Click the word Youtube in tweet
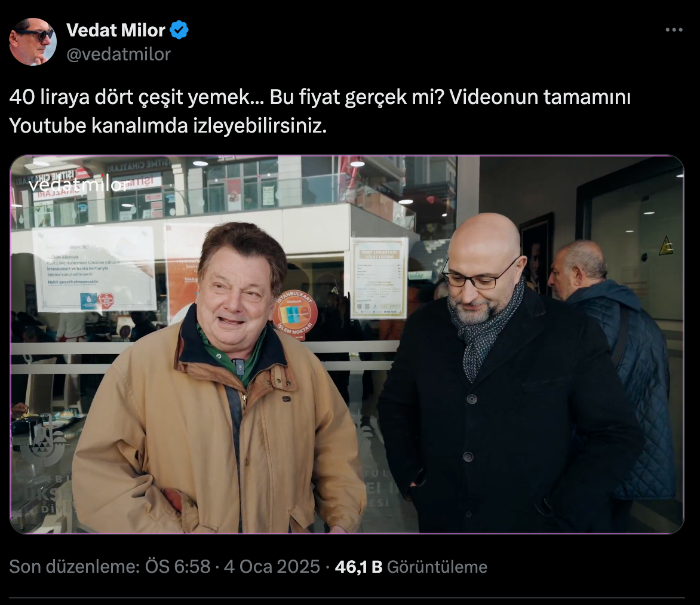 pyautogui.click(x=48, y=126)
